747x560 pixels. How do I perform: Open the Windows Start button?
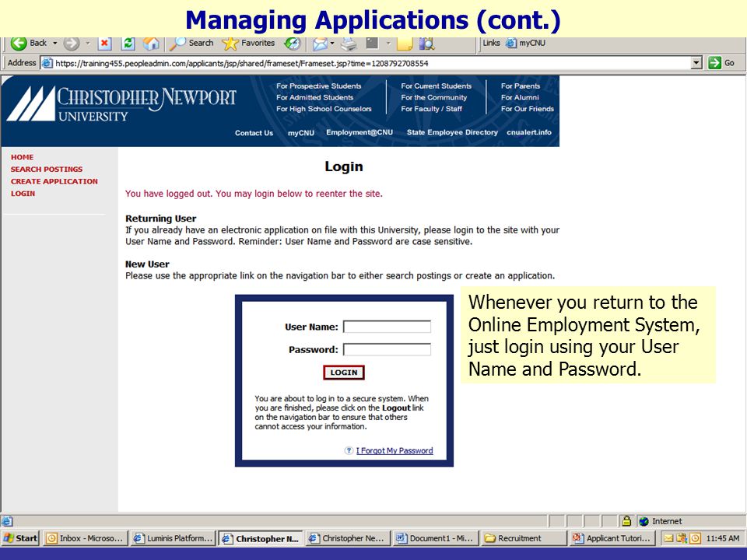tap(20, 538)
